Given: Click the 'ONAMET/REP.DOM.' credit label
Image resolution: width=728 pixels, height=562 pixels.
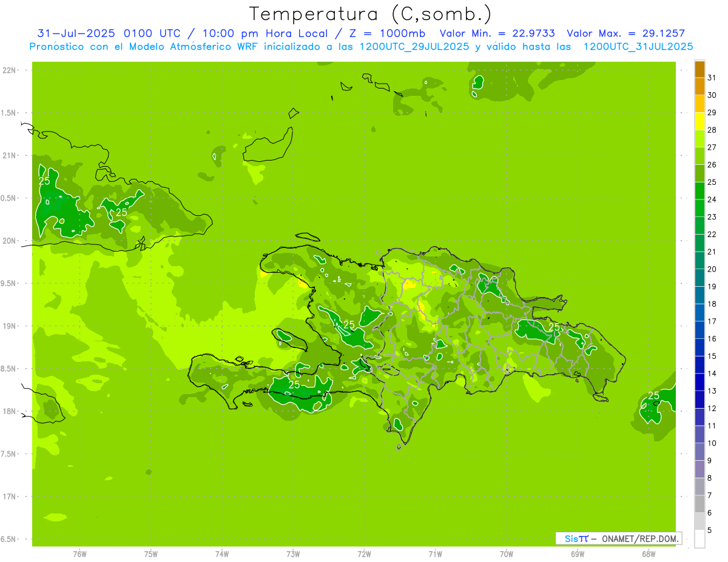Looking at the screenshot, I should click(x=640, y=538).
